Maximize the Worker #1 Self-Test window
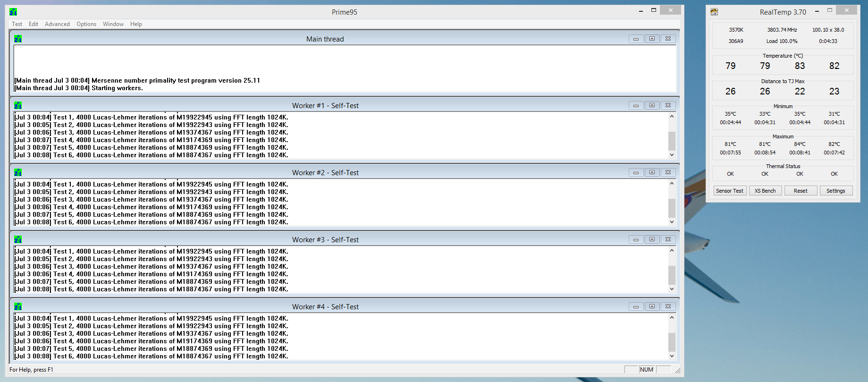The image size is (868, 382). click(652, 105)
